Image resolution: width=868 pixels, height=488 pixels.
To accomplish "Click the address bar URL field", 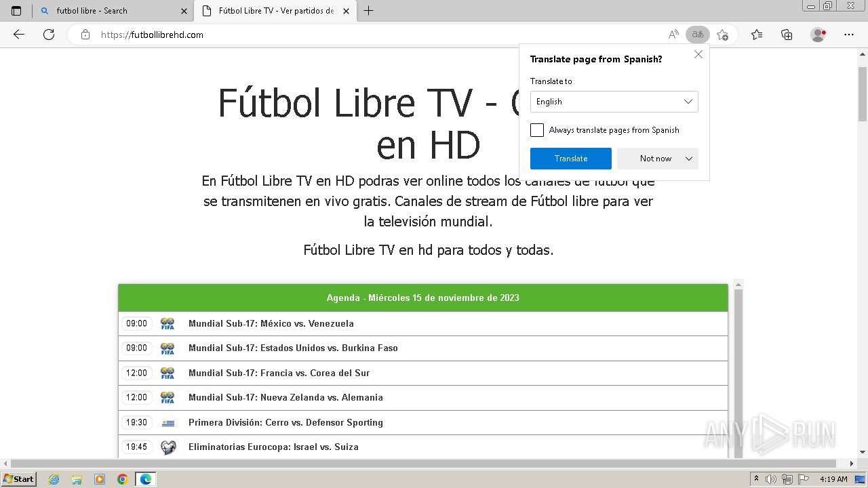I will pyautogui.click(x=380, y=35).
